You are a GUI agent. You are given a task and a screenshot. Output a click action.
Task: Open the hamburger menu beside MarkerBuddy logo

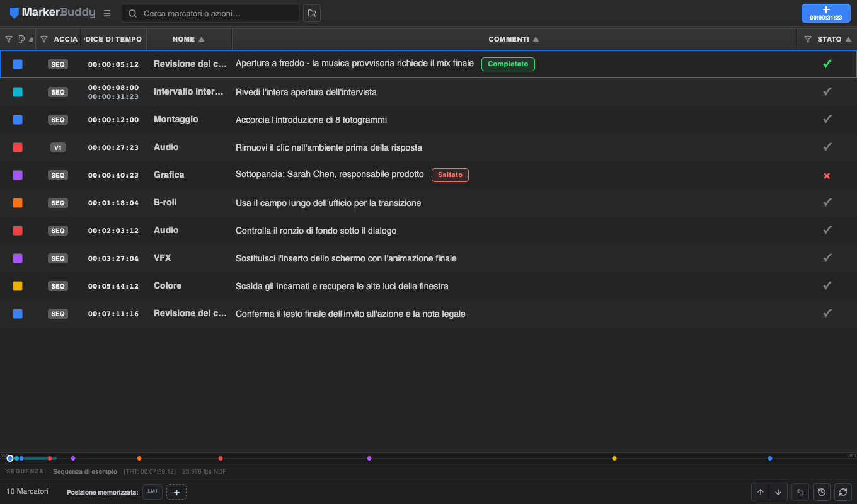[107, 13]
